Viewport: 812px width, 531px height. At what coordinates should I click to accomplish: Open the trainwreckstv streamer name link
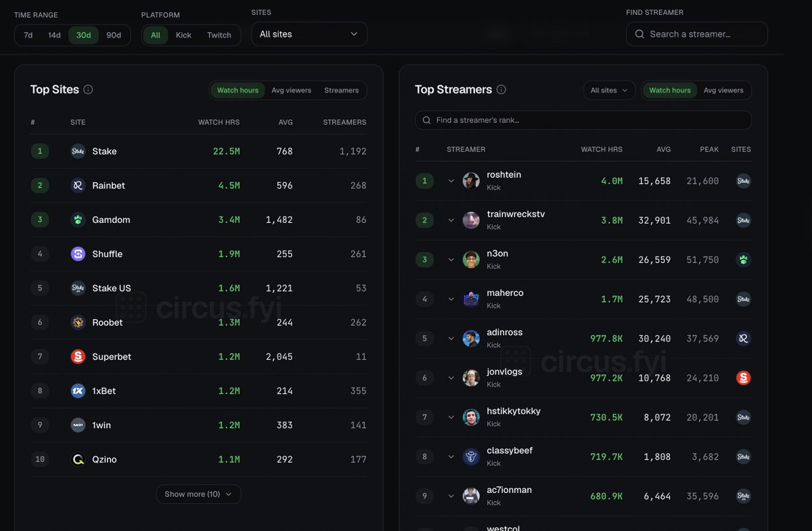point(516,214)
